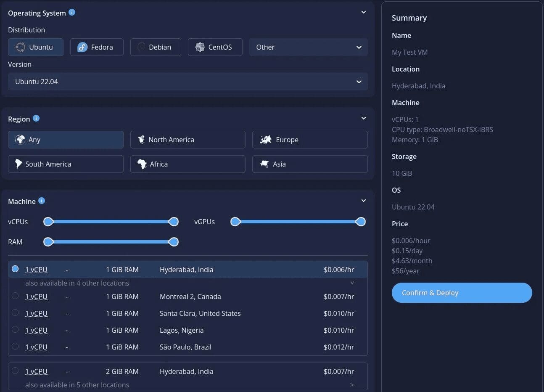
Task: Click the right handle of RAM slider
Action: tap(173, 242)
